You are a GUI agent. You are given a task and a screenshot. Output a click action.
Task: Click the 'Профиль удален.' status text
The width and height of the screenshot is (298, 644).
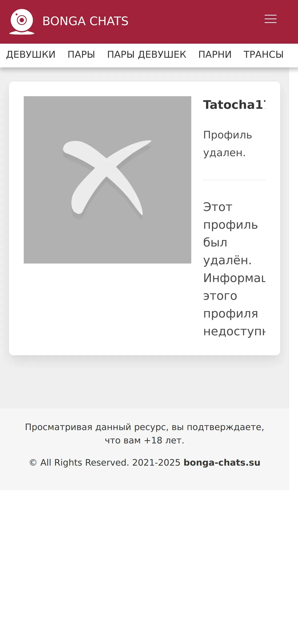pos(228,144)
